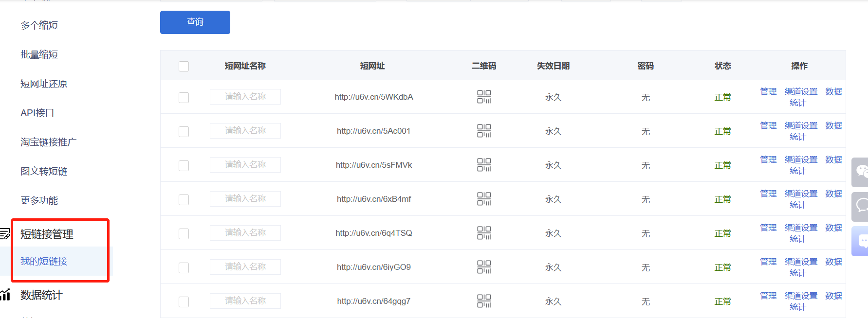View QR code for u6v.cn/6xB4mf

(x=483, y=199)
